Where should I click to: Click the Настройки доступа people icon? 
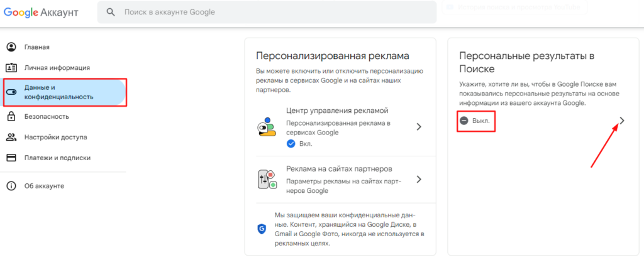11,137
